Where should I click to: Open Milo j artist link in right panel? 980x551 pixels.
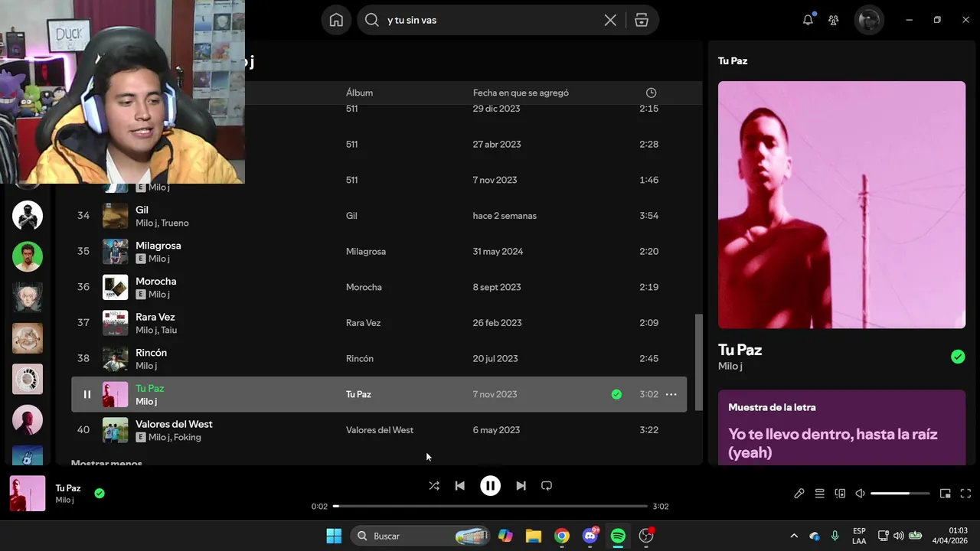[730, 367]
